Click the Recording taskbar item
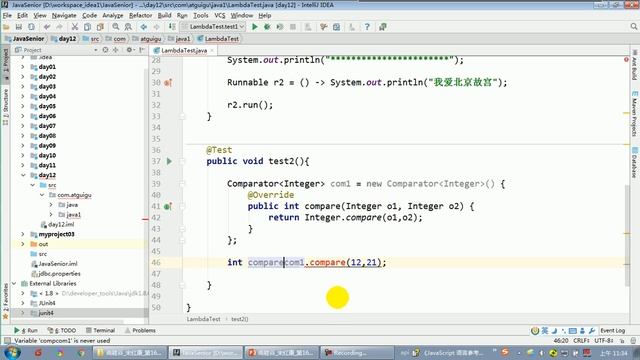Viewport: 640px width, 360px height. [x=358, y=353]
